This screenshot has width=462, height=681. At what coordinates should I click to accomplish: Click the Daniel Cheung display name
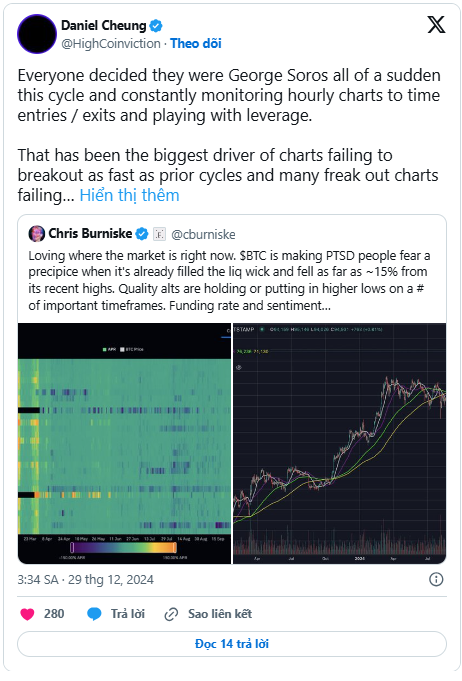(x=104, y=26)
